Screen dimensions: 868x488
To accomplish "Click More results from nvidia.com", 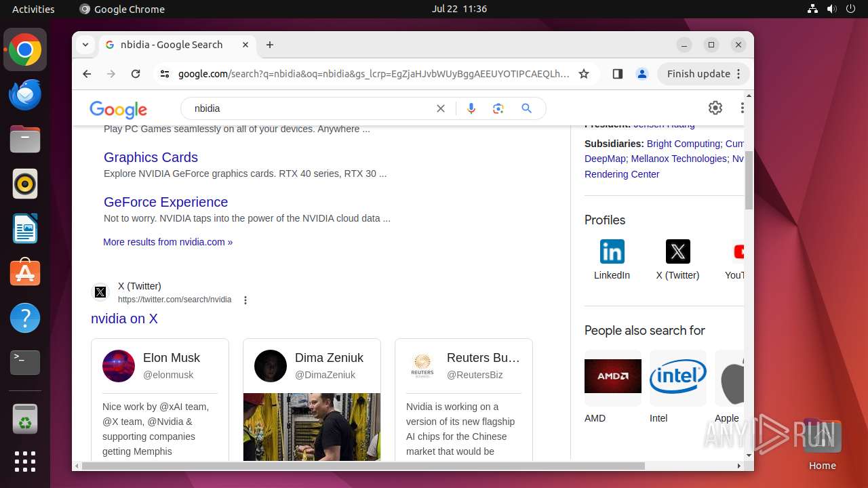I will point(167,242).
